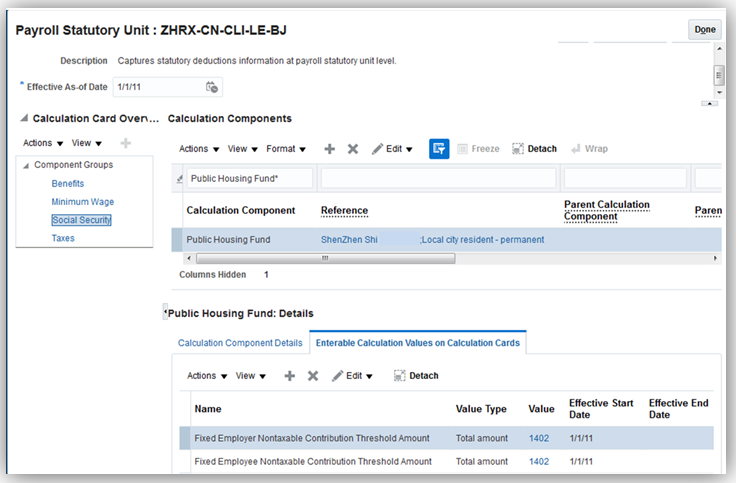Click the Done button
Screen dimensions: 736x483
coord(705,30)
